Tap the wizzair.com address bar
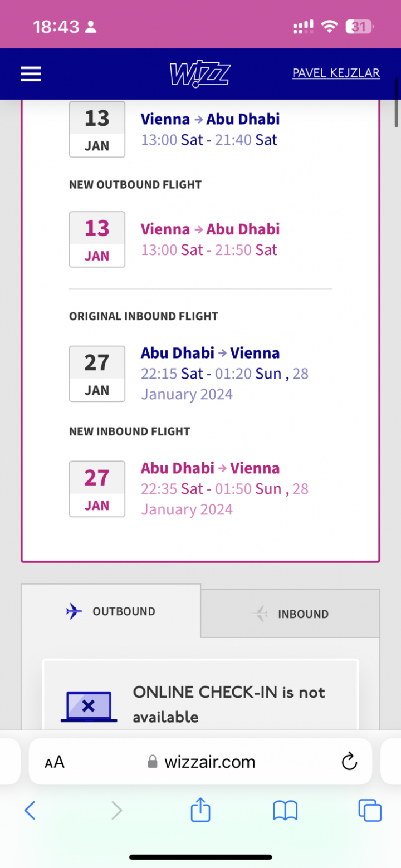Screen dimensions: 401x868 pos(209,762)
